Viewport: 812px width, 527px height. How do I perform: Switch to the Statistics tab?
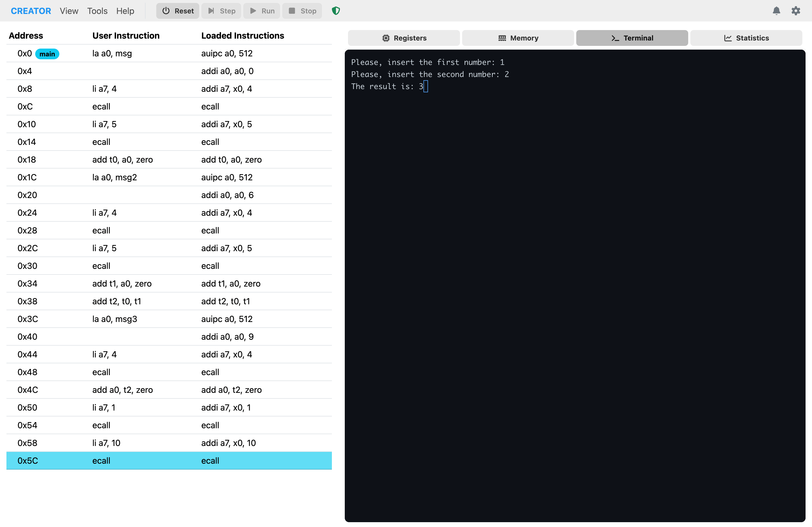[746, 38]
